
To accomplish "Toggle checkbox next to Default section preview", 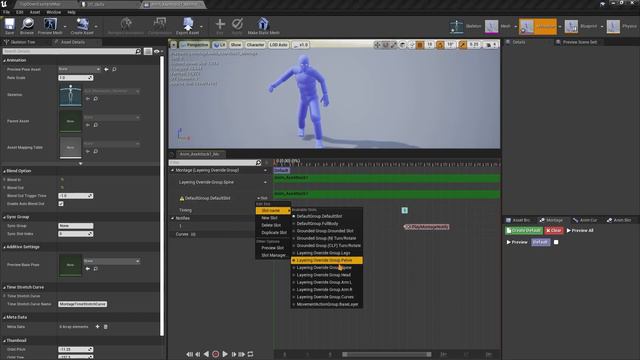I will point(556,242).
